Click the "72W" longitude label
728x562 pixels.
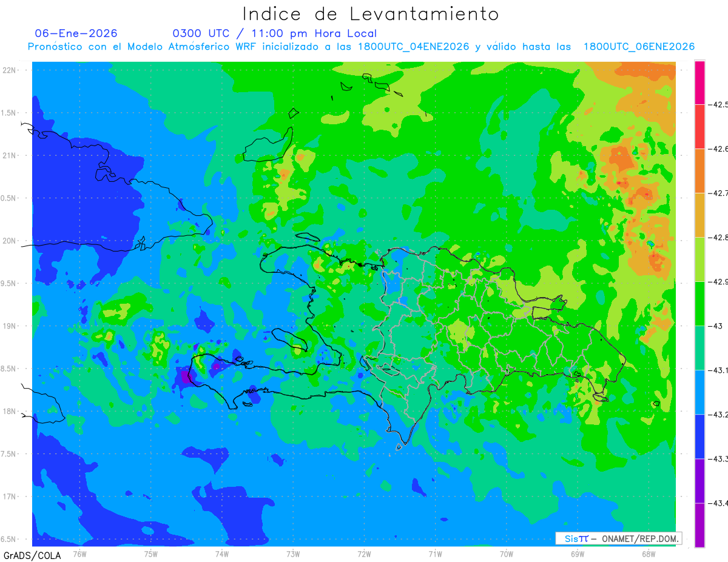(364, 554)
